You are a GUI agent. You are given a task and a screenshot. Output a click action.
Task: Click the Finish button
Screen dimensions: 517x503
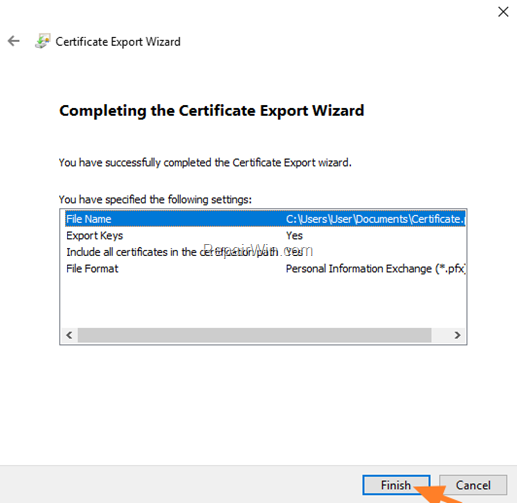click(x=396, y=485)
